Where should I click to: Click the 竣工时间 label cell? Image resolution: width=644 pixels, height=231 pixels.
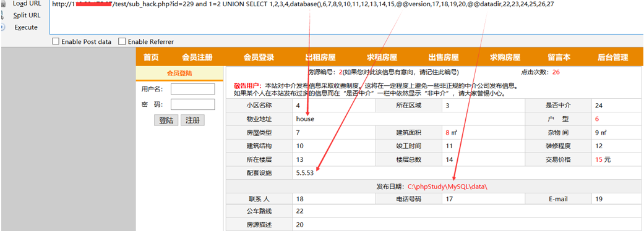point(409,146)
